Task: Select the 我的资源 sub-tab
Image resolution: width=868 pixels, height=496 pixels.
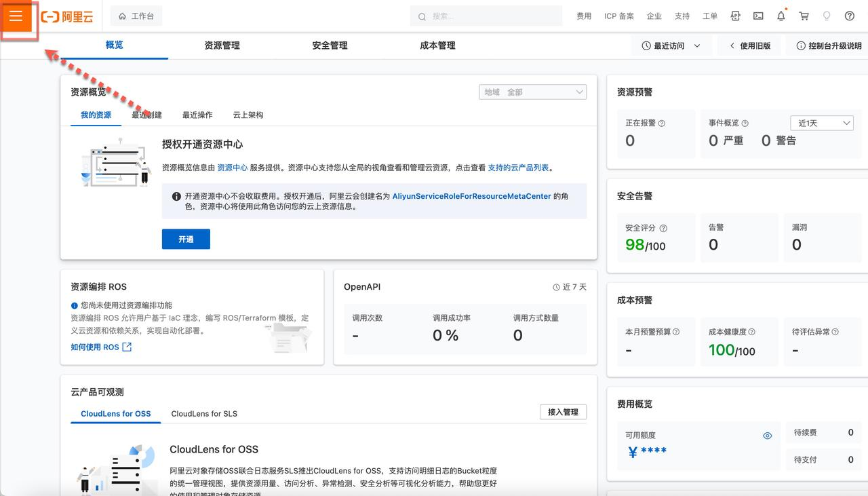Action: pos(96,115)
